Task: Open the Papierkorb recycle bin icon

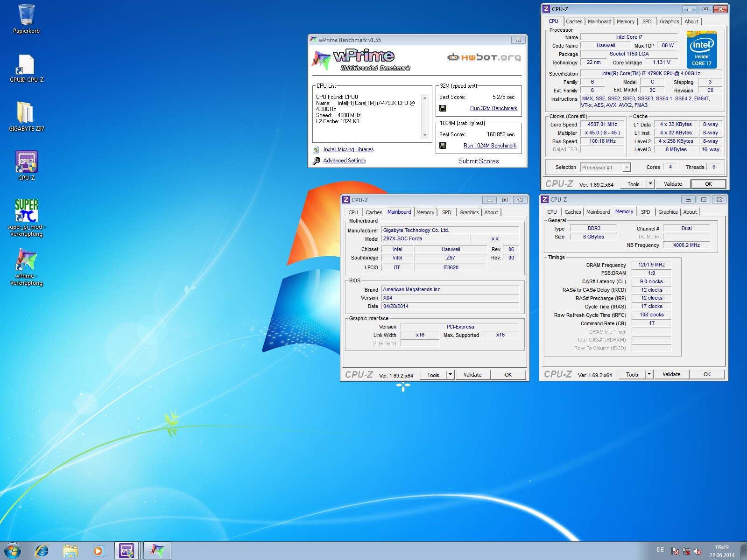Action: (26, 19)
